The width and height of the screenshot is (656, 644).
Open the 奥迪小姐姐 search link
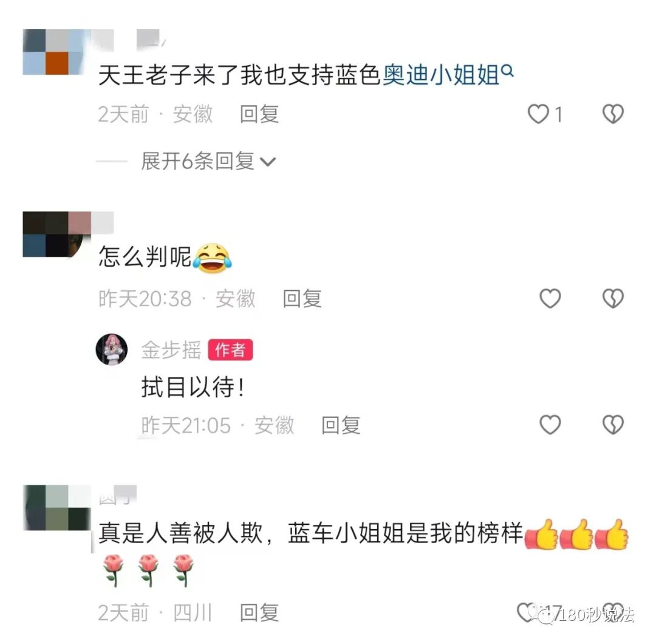[442, 76]
